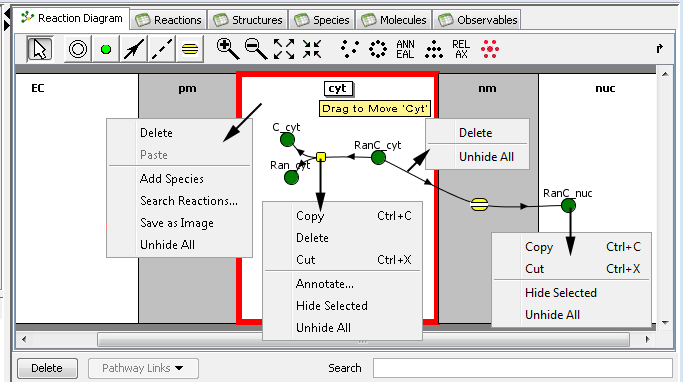Screen dimensions: 683x382
Task: Choose Search Reactions... menu entry
Action: [x=179, y=201]
